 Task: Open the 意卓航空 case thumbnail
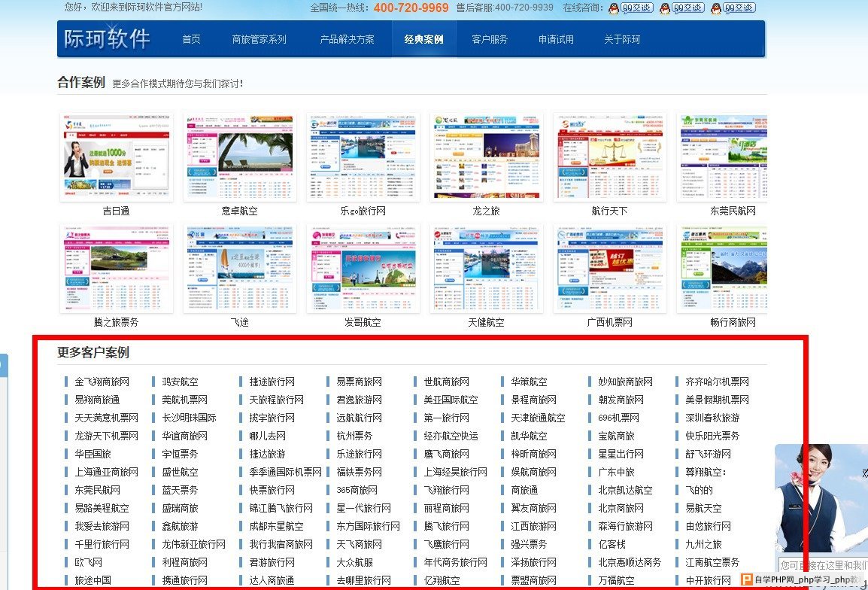[240, 157]
